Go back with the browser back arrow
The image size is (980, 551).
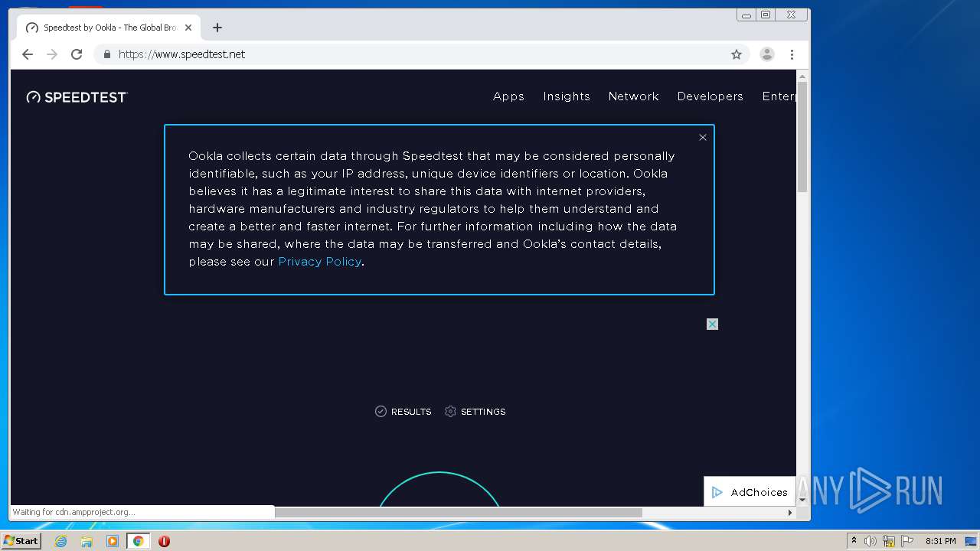click(28, 54)
